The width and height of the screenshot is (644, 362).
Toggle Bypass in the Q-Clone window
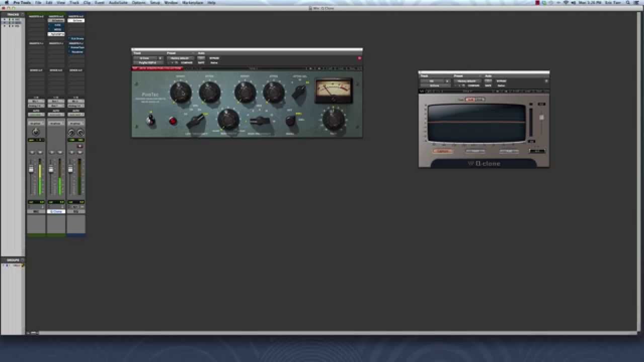[502, 81]
